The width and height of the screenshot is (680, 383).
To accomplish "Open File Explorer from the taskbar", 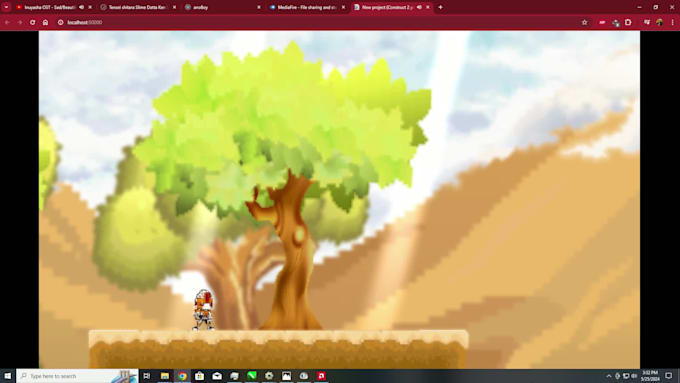I will [165, 376].
